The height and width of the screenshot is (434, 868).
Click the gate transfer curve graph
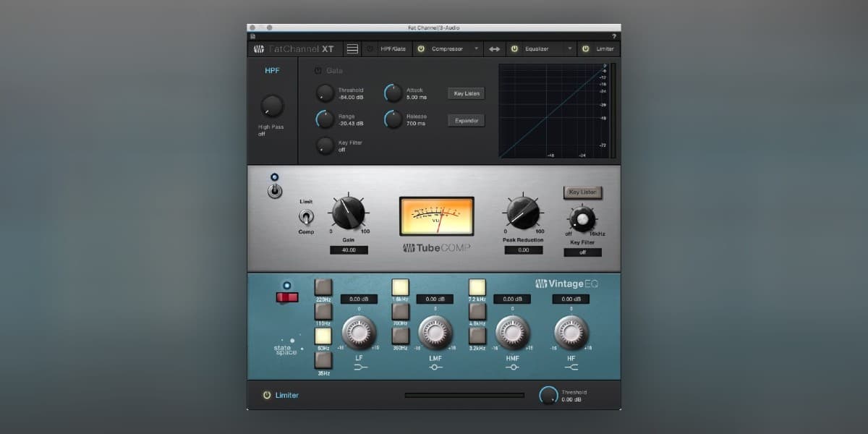point(553,111)
